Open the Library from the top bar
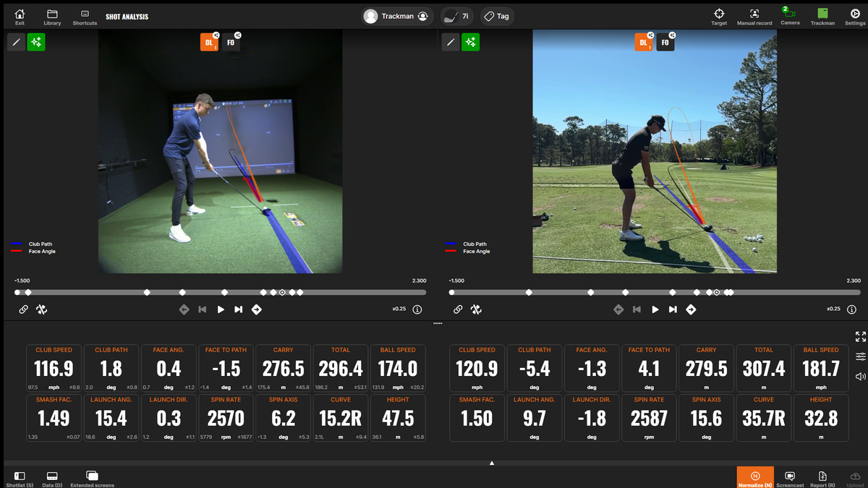 coord(52,16)
